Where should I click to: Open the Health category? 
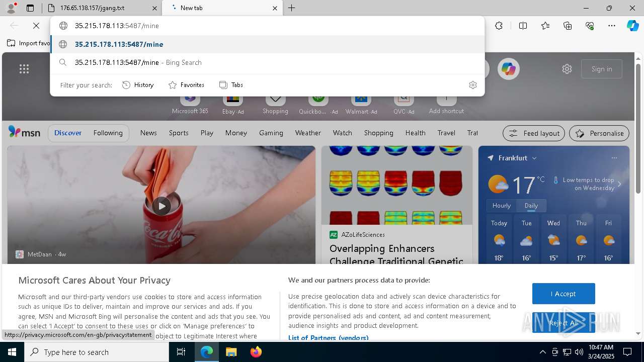click(x=415, y=133)
